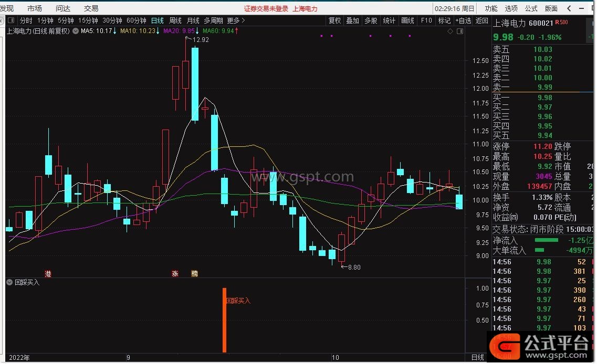The width and height of the screenshot is (597, 364).
Task: Select the 1分钟 period tab
Action: pyautogui.click(x=45, y=20)
